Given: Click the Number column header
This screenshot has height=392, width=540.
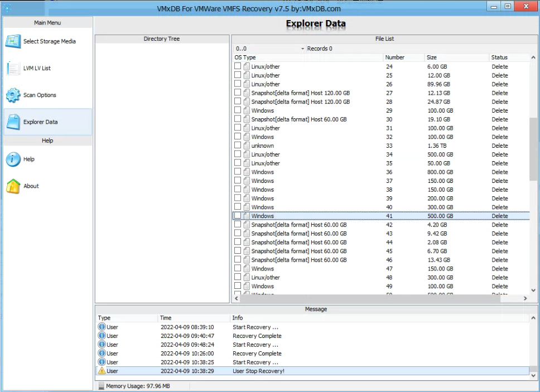Looking at the screenshot, I should 404,57.
